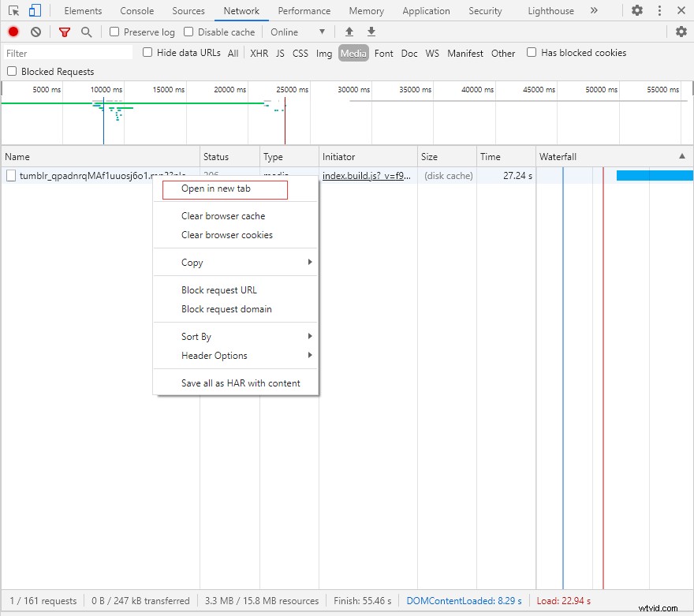This screenshot has width=694, height=616.
Task: Switch to the Console tab
Action: [x=136, y=11]
